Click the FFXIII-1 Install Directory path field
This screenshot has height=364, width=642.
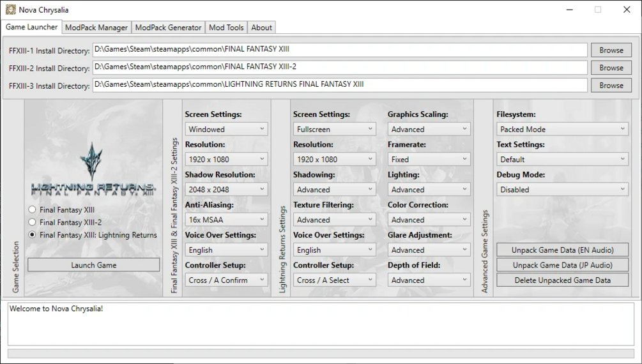[340, 50]
